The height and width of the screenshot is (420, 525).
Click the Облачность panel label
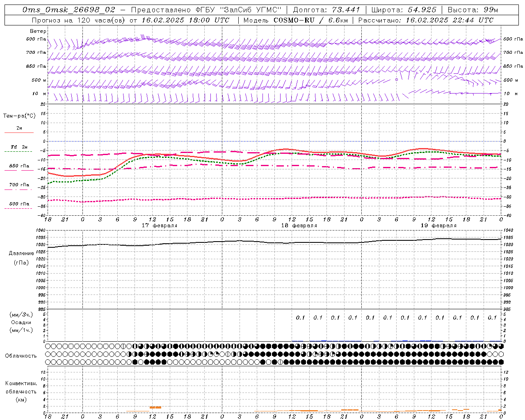(21, 356)
